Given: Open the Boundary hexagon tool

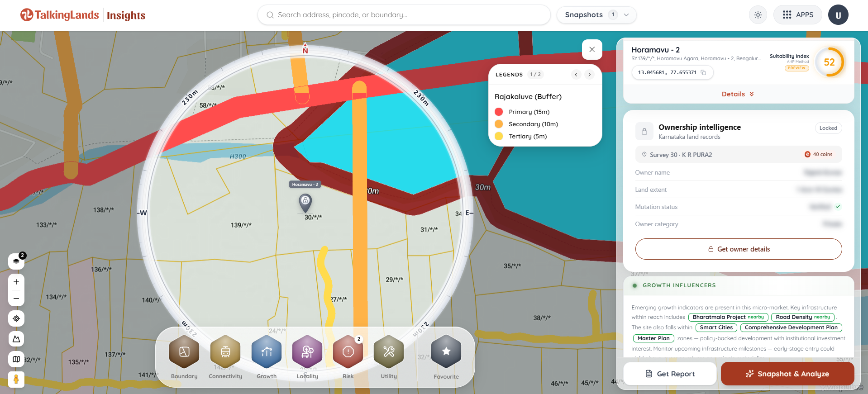Looking at the screenshot, I should [184, 351].
